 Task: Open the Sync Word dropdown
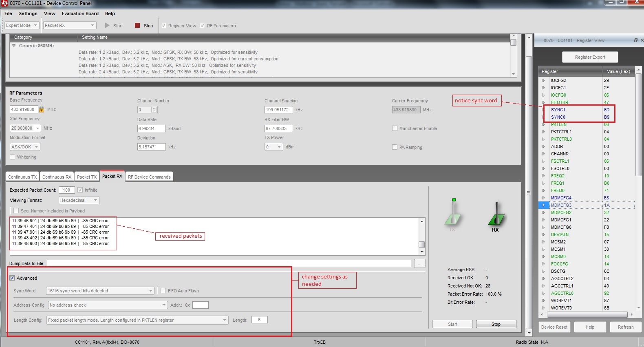100,291
